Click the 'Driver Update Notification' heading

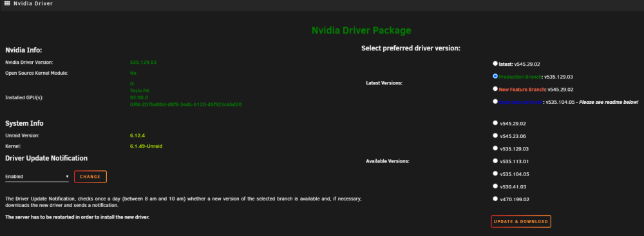(x=46, y=158)
